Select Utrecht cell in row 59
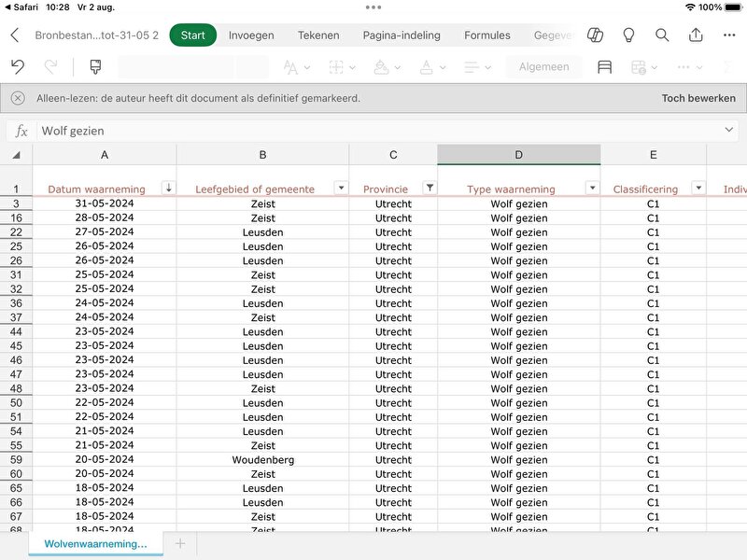The height and width of the screenshot is (560, 747). pyautogui.click(x=393, y=460)
